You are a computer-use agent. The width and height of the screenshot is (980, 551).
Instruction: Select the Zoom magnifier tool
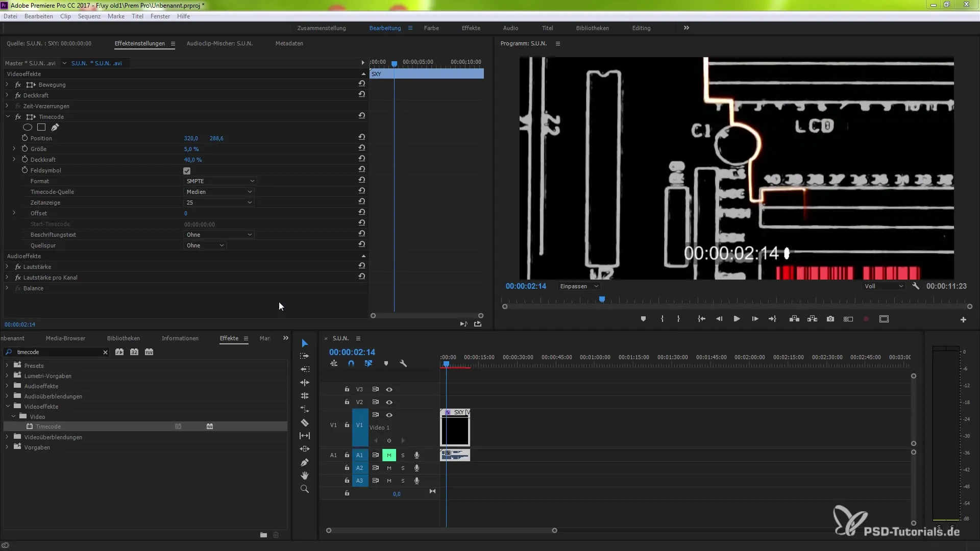[x=305, y=489]
